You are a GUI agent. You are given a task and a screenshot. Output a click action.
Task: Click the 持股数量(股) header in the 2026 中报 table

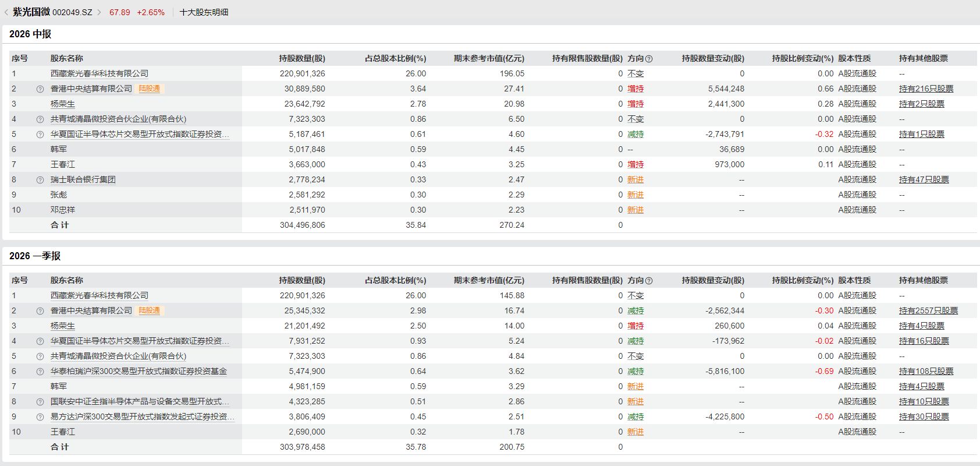tap(302, 58)
